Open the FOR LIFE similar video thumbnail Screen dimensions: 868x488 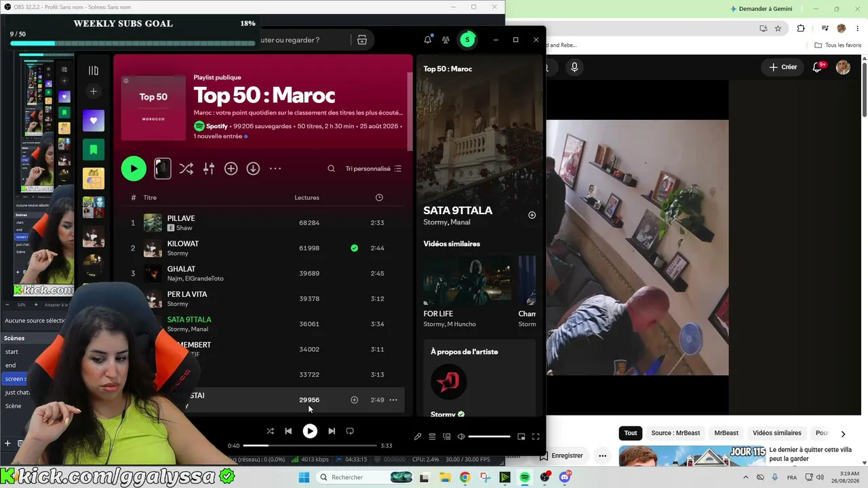[x=467, y=281]
